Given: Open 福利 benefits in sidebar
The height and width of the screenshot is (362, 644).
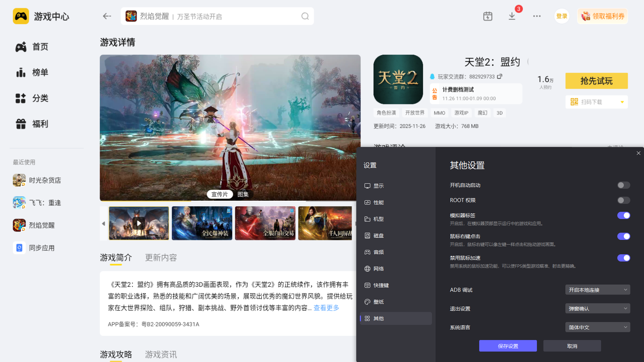Looking at the screenshot, I should [32, 124].
